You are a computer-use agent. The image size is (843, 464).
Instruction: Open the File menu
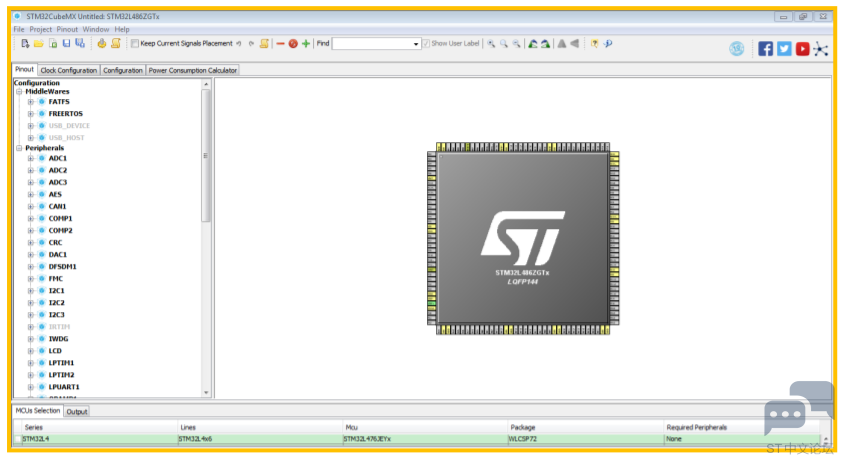click(x=19, y=30)
